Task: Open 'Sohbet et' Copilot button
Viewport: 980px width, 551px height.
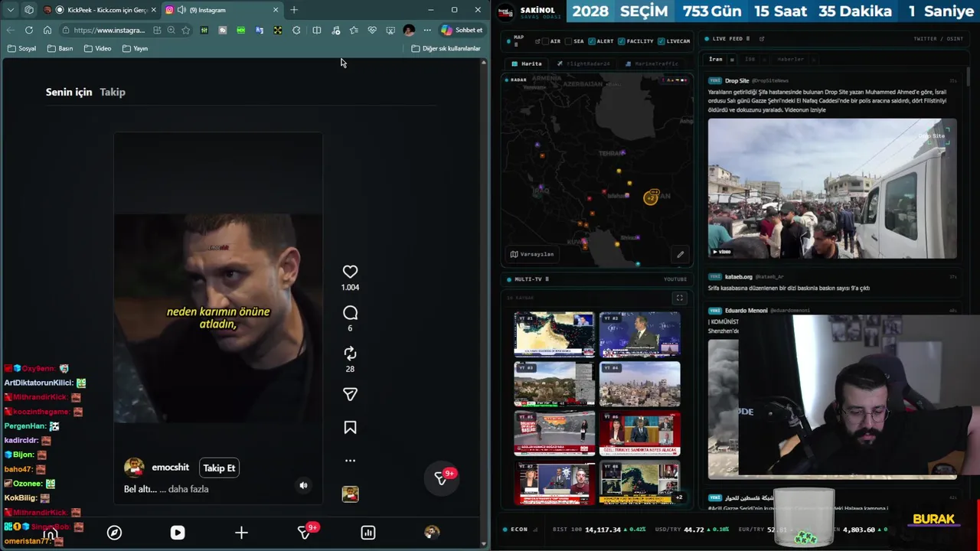Action: click(462, 30)
